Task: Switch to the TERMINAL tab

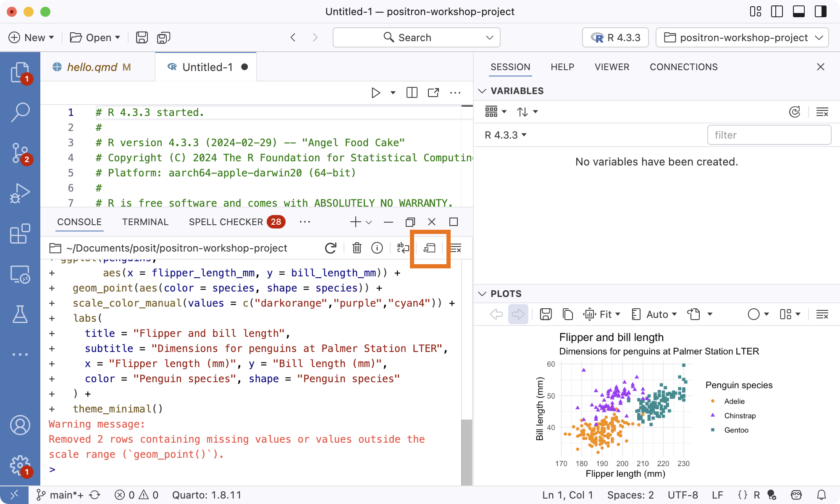Action: pos(145,222)
